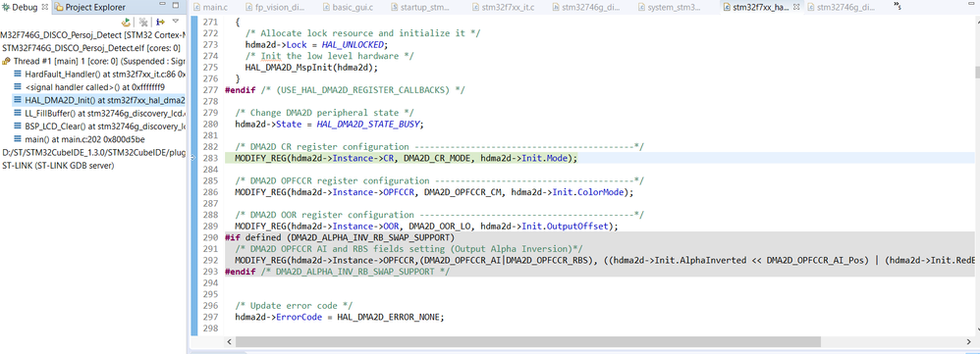Click the #endif directive on line 277

pos(240,90)
